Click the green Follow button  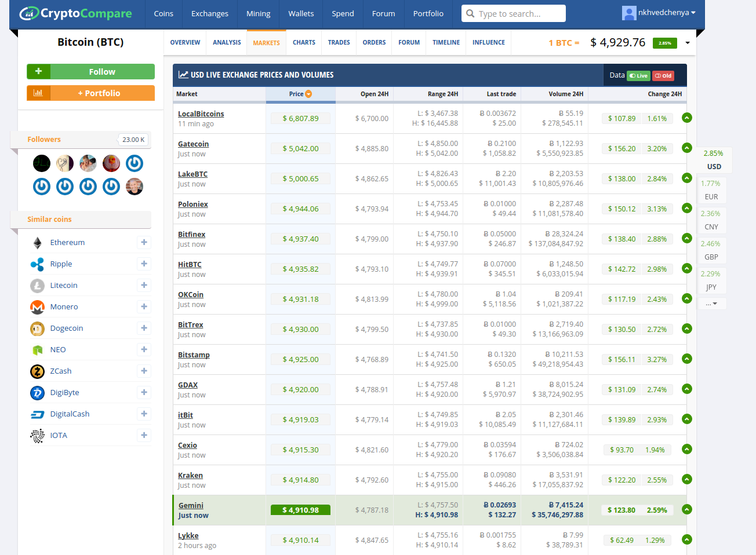90,72
